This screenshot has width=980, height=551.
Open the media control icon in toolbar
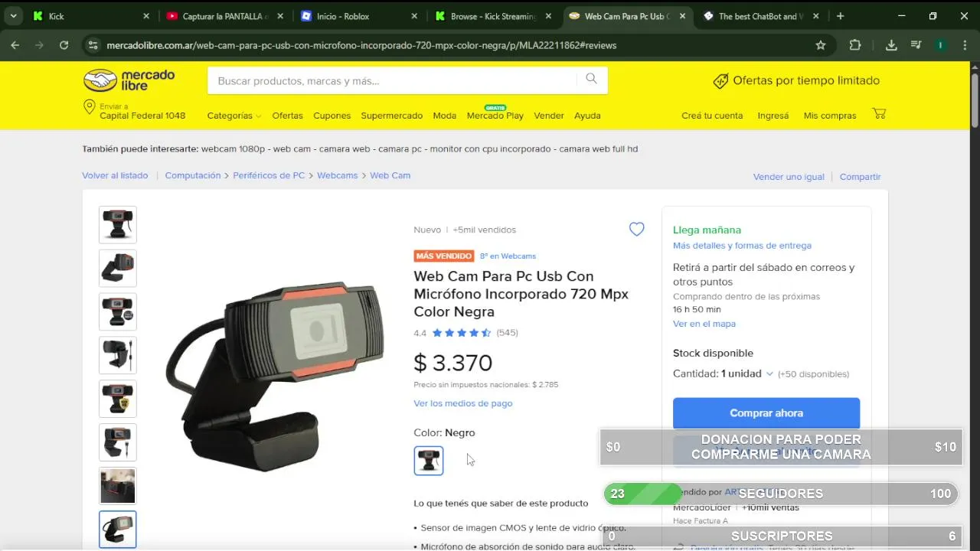pos(916,45)
